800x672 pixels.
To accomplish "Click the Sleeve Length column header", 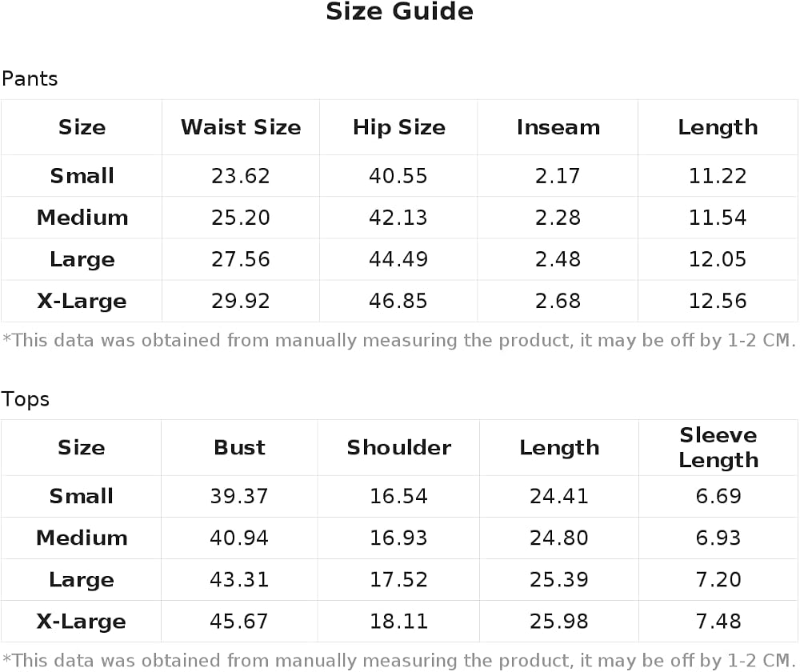I will [718, 447].
